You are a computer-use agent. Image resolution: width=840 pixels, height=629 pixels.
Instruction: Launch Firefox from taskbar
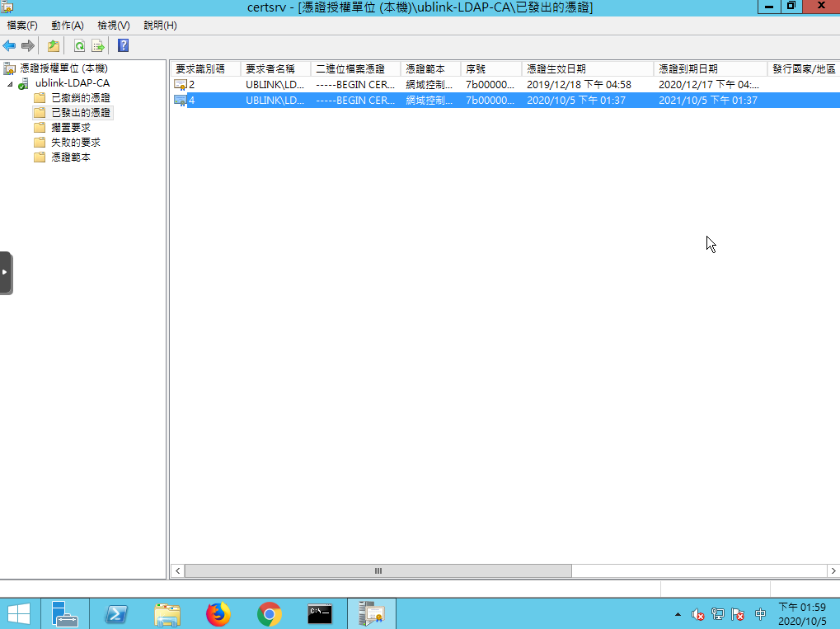[218, 614]
